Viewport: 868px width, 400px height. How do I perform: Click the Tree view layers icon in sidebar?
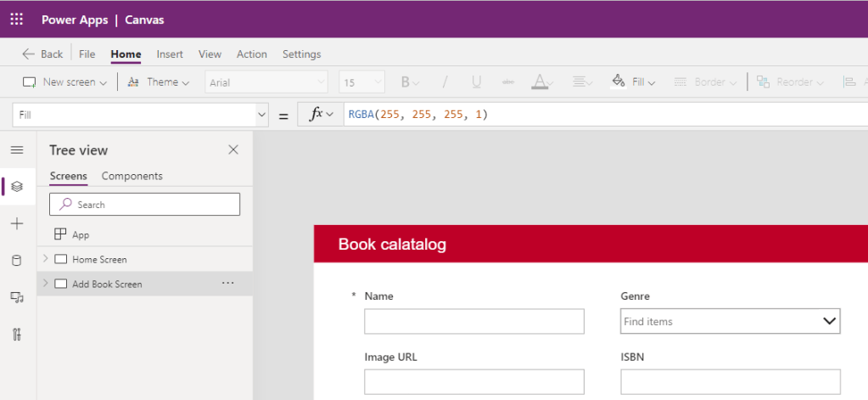pyautogui.click(x=17, y=186)
